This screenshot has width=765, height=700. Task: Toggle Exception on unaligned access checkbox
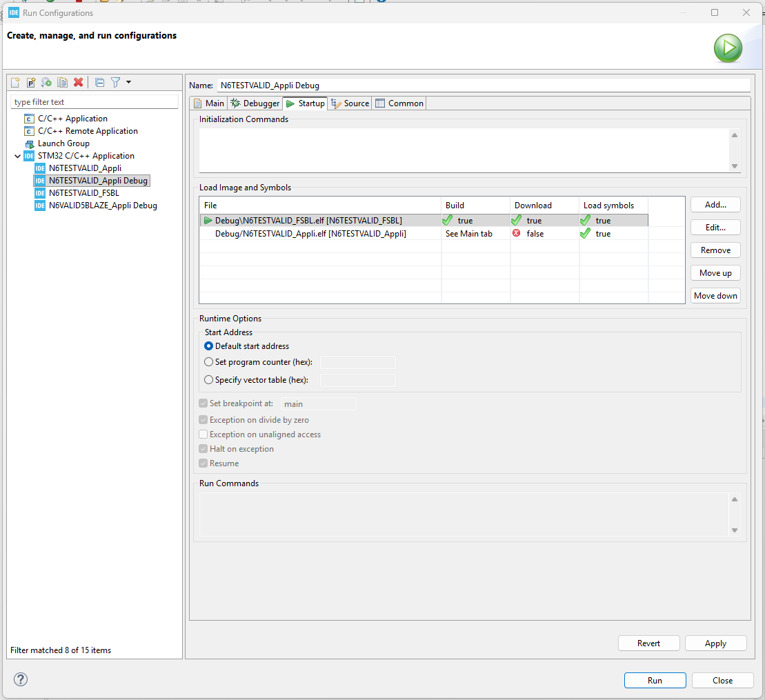pos(203,434)
